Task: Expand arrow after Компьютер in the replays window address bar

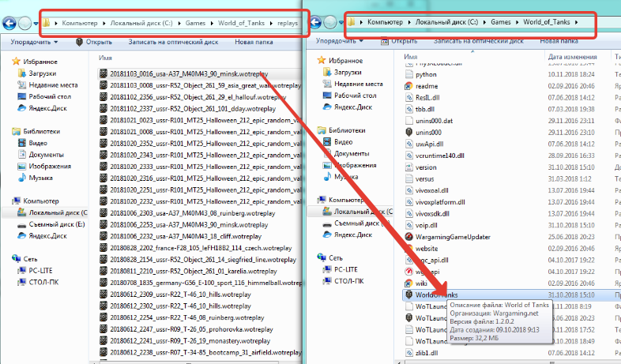Action: pyautogui.click(x=103, y=24)
